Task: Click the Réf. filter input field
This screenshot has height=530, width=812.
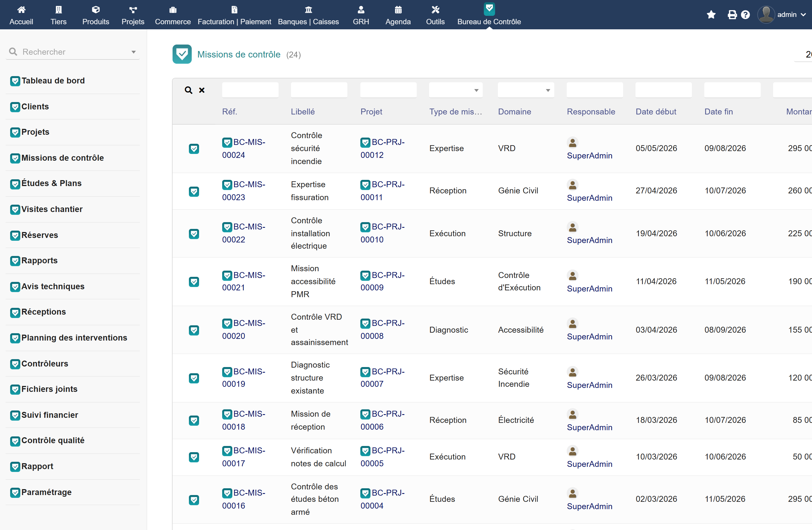Action: (x=250, y=90)
